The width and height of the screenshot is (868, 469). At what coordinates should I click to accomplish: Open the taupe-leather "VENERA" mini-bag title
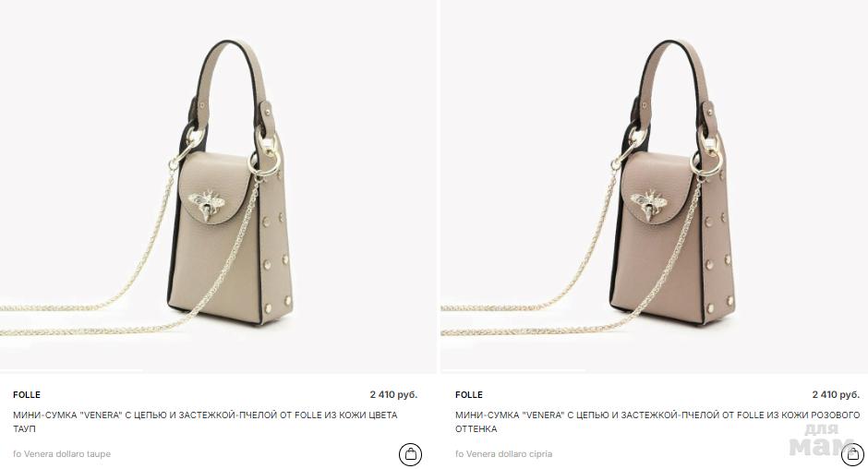pyautogui.click(x=205, y=421)
